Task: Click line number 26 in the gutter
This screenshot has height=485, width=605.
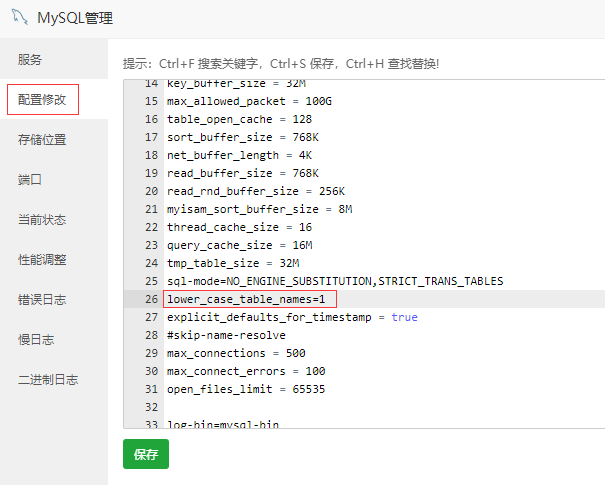Action: pyautogui.click(x=151, y=299)
